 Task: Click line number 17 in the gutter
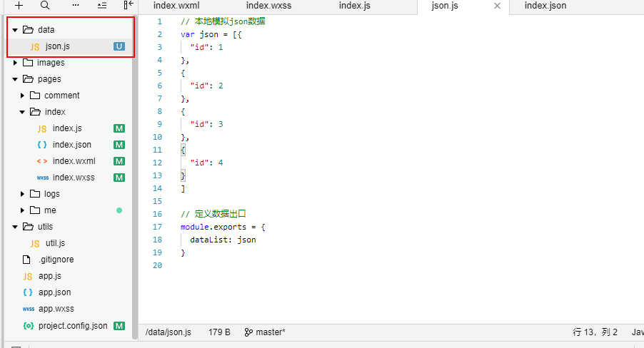(157, 227)
